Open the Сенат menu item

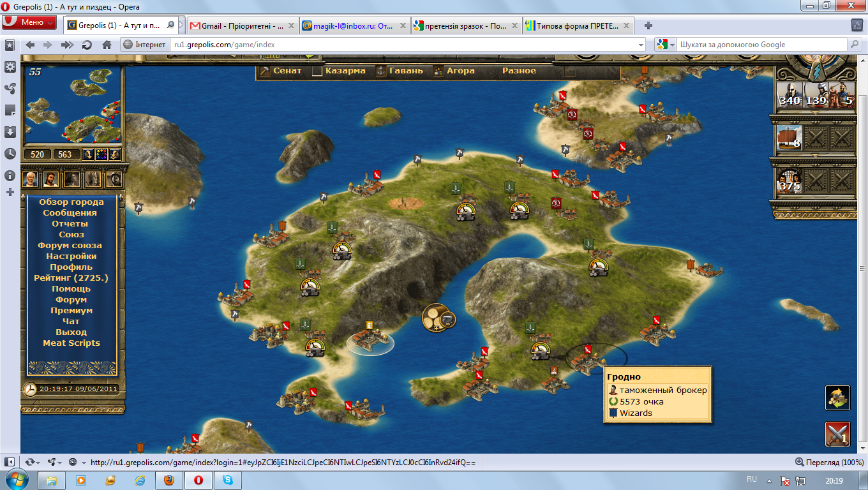(x=287, y=71)
